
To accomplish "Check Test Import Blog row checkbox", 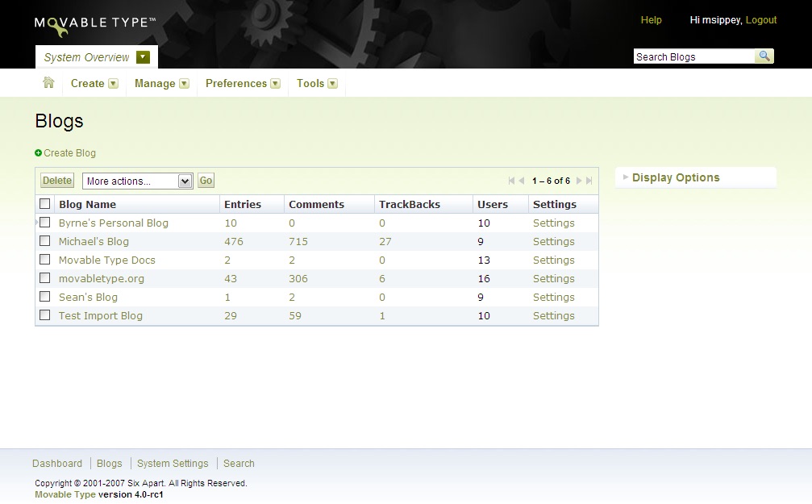I will tap(45, 315).
